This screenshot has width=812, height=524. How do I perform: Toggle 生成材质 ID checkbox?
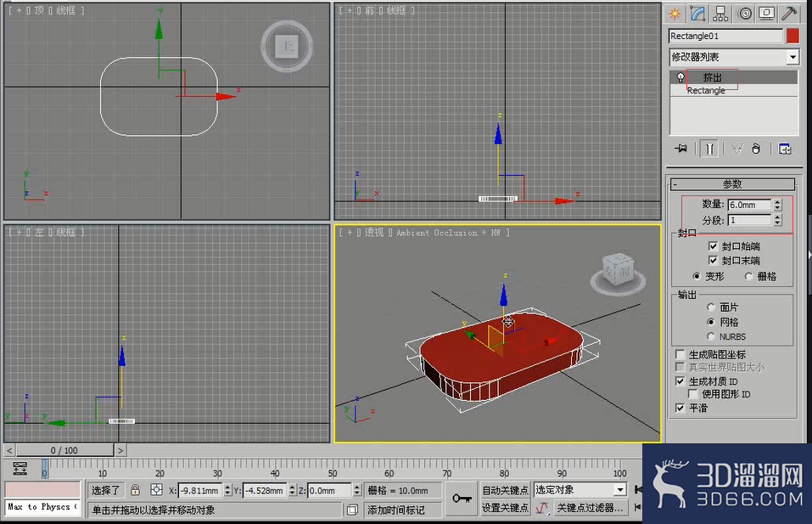point(680,381)
